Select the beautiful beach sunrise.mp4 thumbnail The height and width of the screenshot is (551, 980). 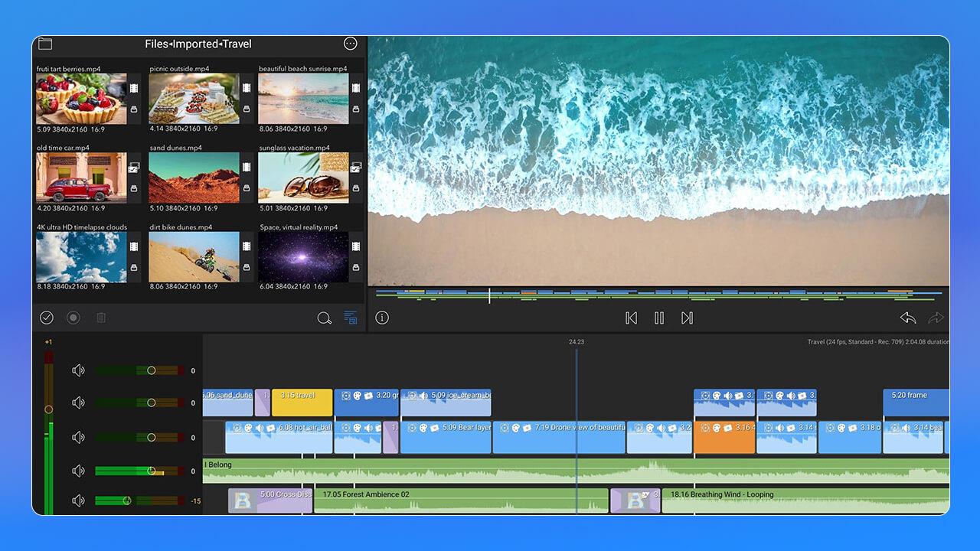click(x=303, y=99)
